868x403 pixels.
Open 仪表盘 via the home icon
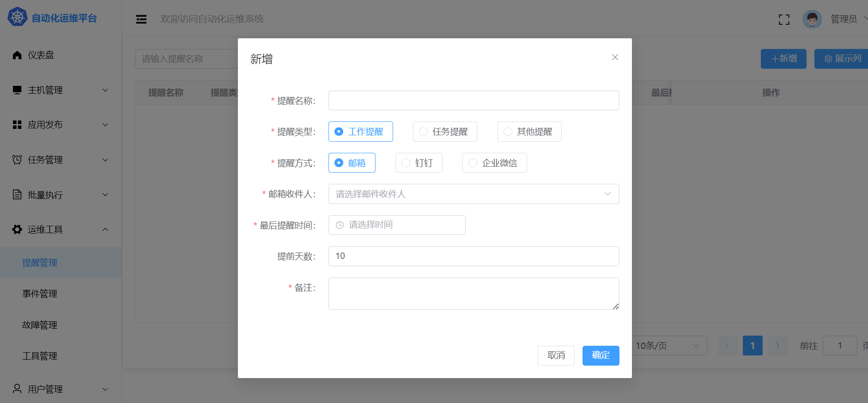tap(17, 55)
